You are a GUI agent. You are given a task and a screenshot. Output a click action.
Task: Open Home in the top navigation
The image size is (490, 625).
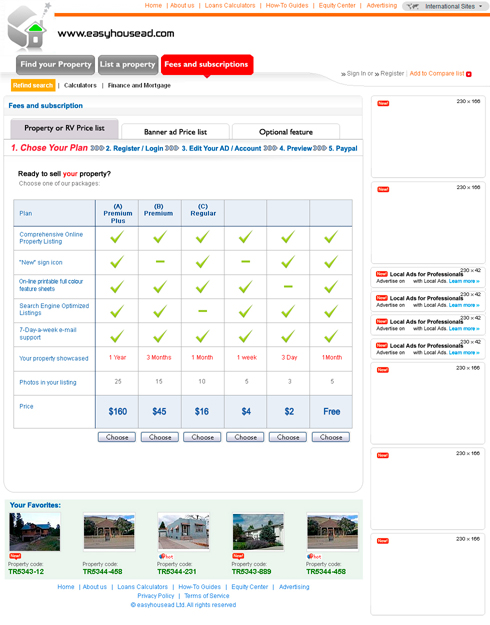[153, 6]
